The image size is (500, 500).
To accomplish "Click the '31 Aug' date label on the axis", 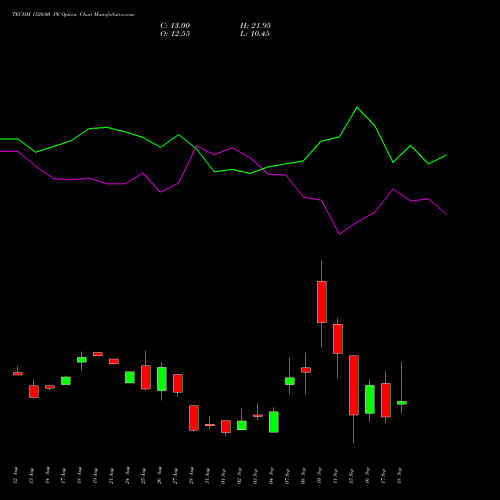I will (x=207, y=475).
